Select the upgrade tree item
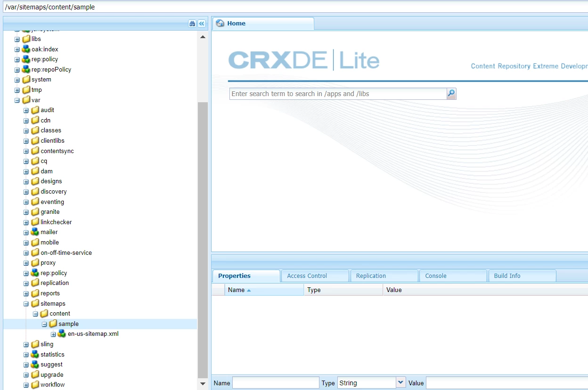 click(x=52, y=374)
